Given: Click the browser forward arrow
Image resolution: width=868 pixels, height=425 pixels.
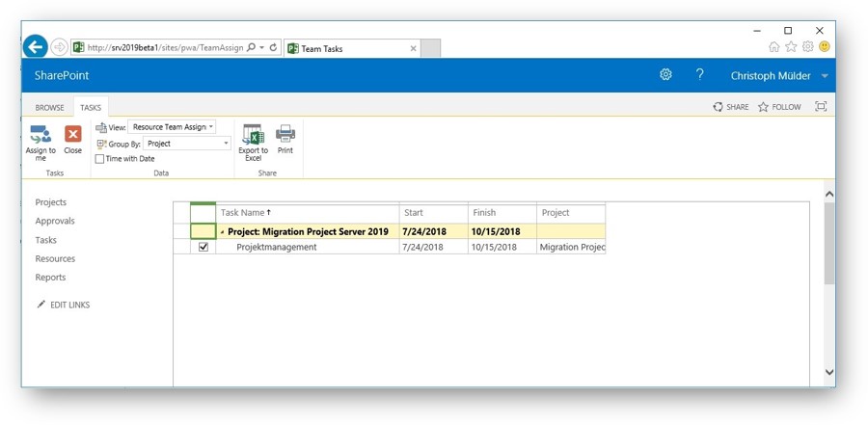Looking at the screenshot, I should [x=59, y=47].
